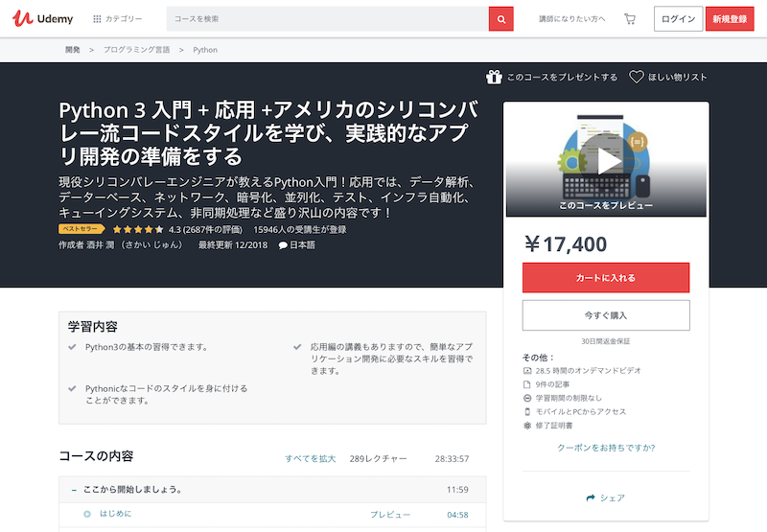This screenshot has height=532, width=767.
Task: Click the ベストセラー badge
Action: pyautogui.click(x=81, y=229)
